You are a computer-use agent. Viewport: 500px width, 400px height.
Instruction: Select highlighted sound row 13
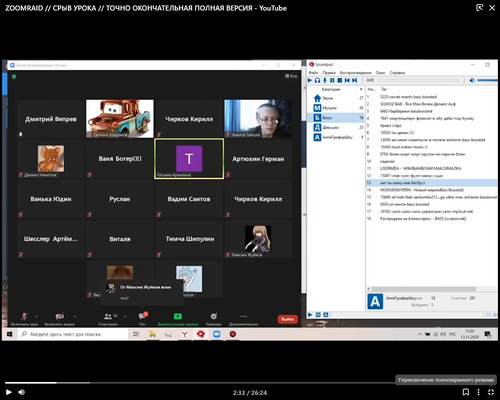[x=432, y=183]
